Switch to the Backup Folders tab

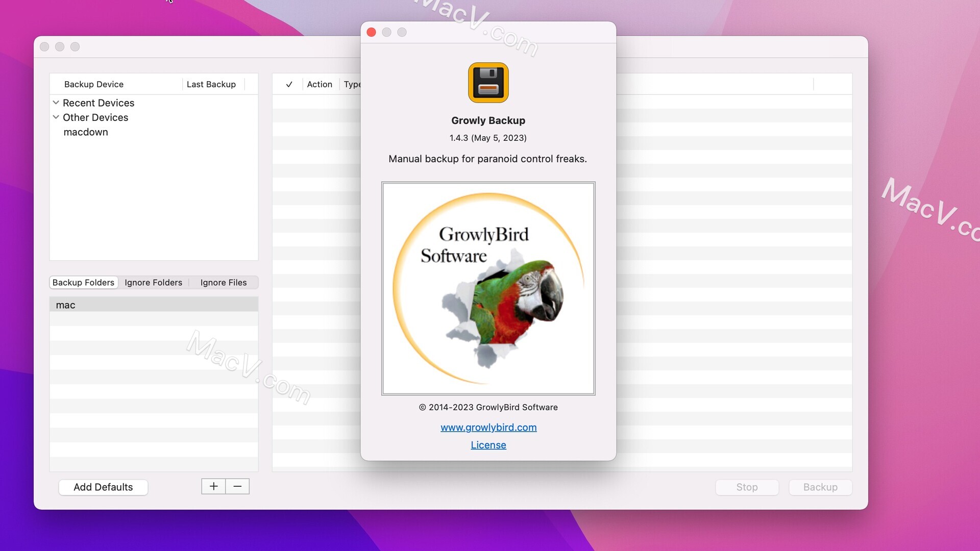[84, 282]
